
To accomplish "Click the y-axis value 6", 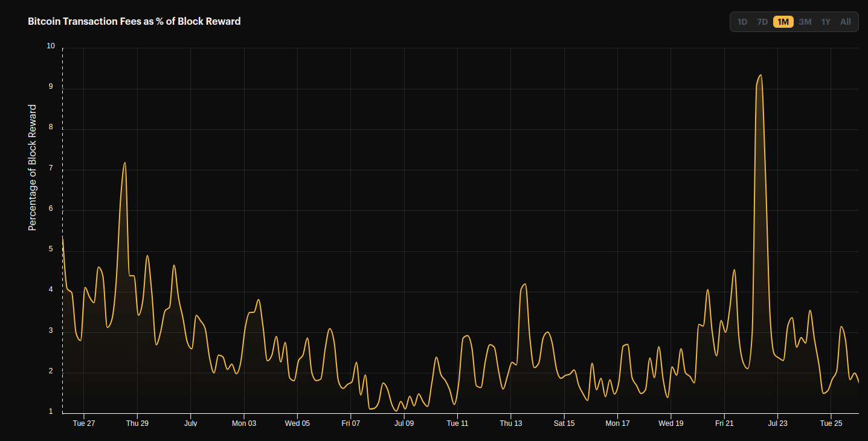I will [x=51, y=208].
